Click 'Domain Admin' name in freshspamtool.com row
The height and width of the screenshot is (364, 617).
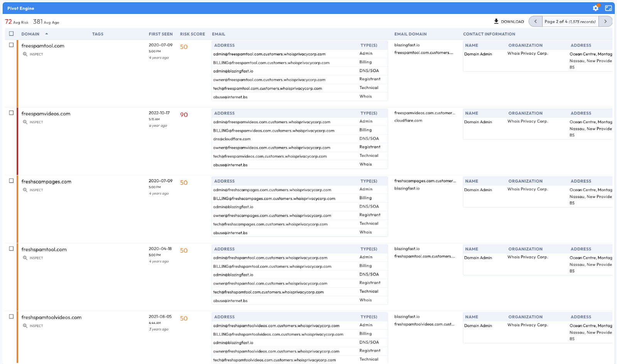click(x=478, y=258)
